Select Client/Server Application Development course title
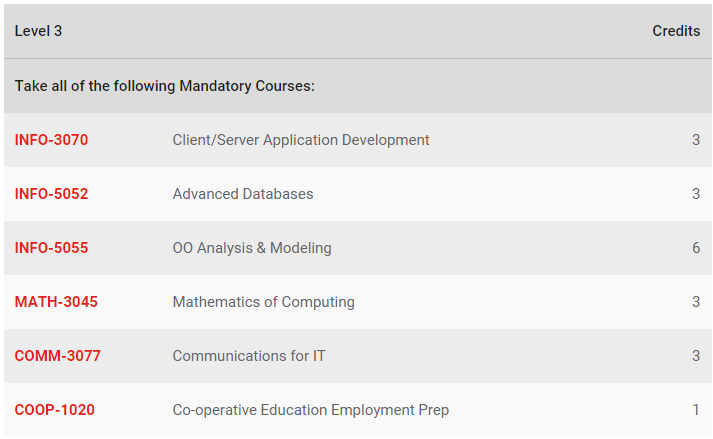Screen dimensions: 713x439 pos(301,140)
